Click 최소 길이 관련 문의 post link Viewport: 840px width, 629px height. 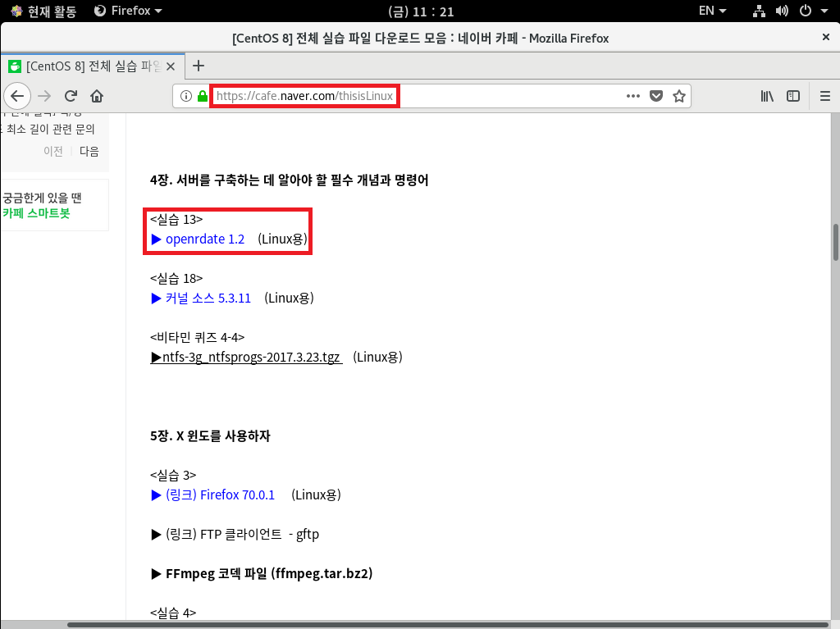tap(50, 129)
